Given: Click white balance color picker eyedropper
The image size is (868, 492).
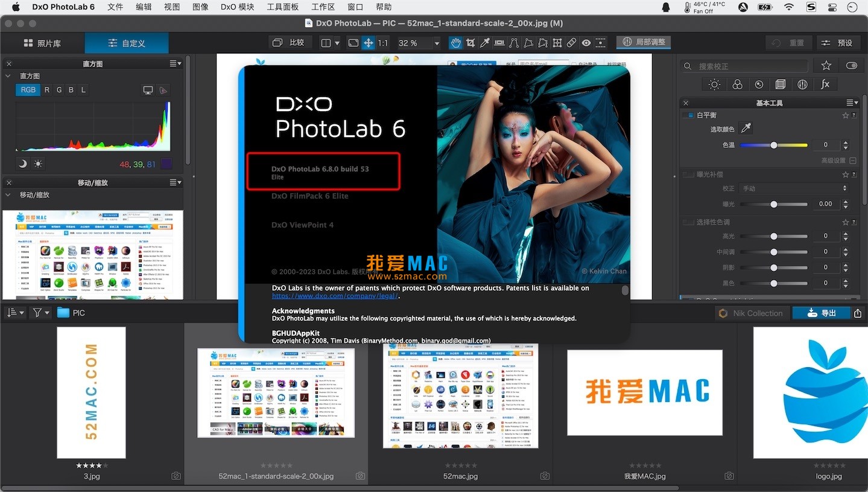Looking at the screenshot, I should point(746,128).
